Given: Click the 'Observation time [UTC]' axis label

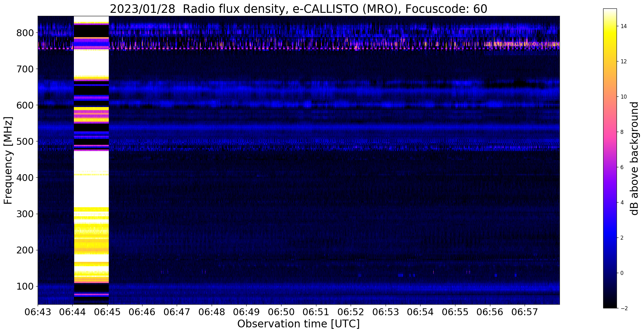Looking at the screenshot, I should pyautogui.click(x=298, y=324).
